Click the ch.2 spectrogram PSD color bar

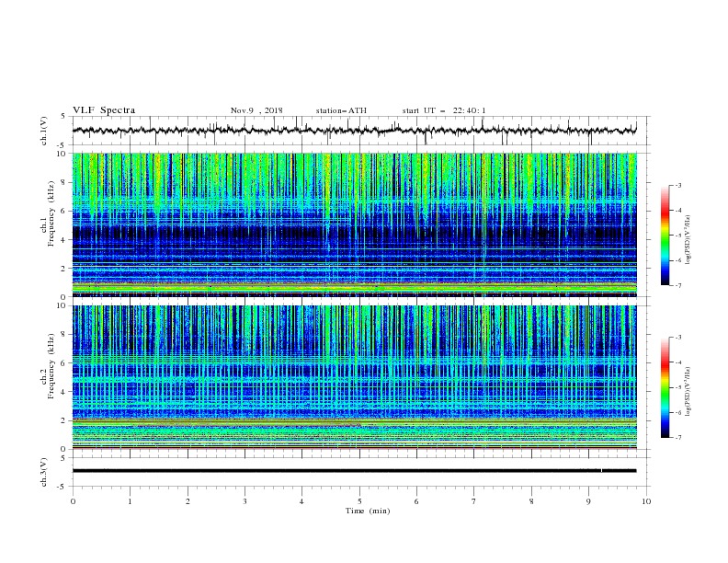[x=665, y=387]
